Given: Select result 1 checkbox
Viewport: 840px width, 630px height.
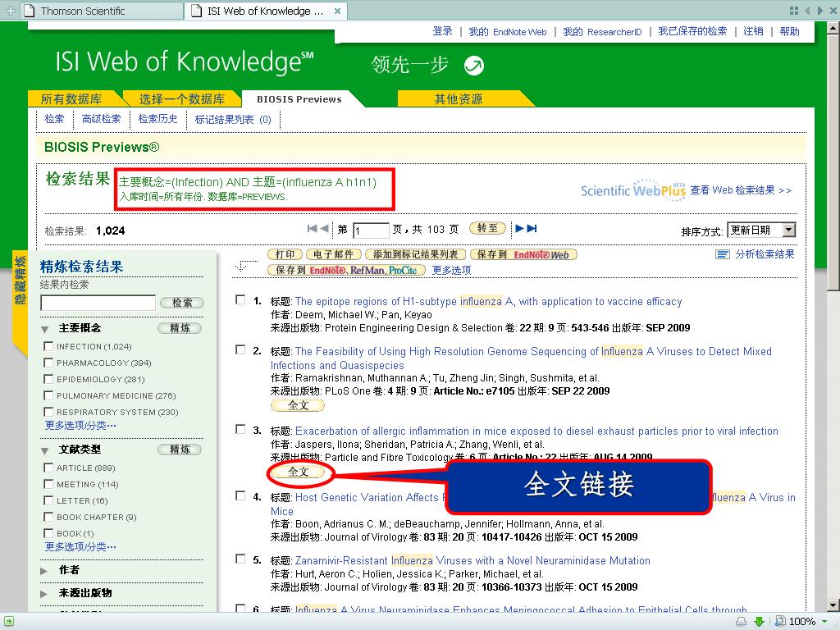Looking at the screenshot, I should click(x=240, y=300).
